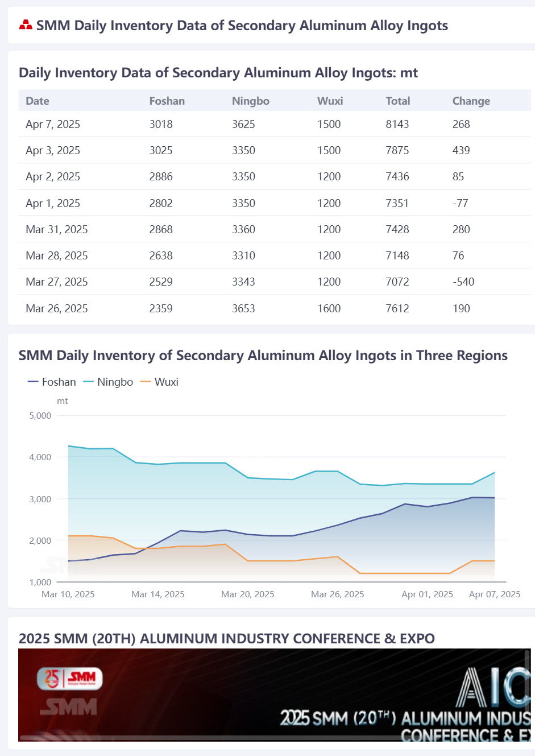The width and height of the screenshot is (535, 756).
Task: Click the grey SMM watermark logo on banner
Action: coord(68,707)
